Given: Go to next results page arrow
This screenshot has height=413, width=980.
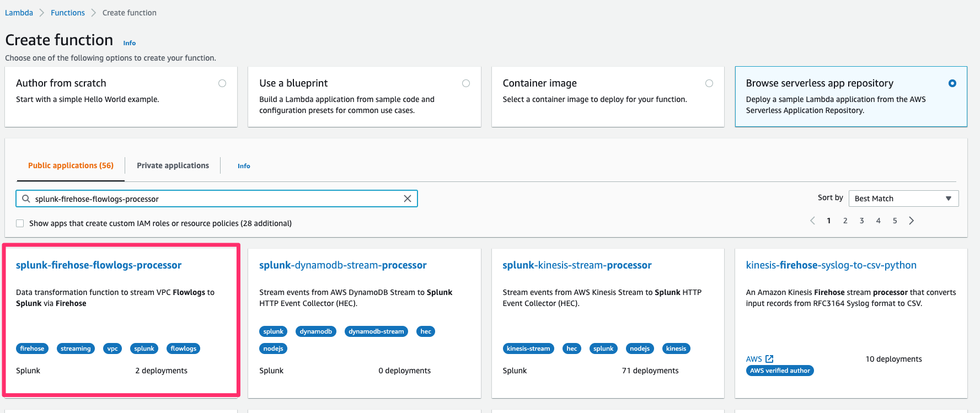Looking at the screenshot, I should point(912,221).
